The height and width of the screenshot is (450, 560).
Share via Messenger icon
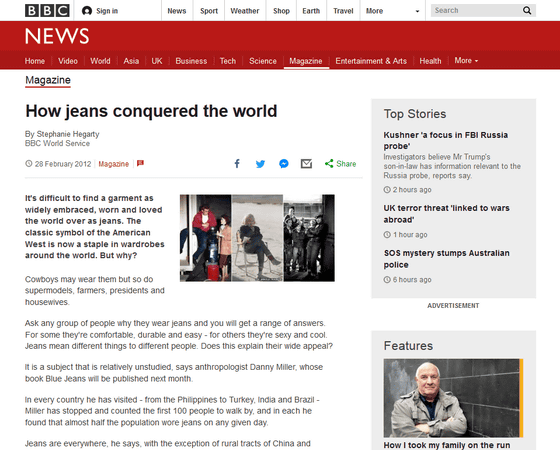(284, 164)
